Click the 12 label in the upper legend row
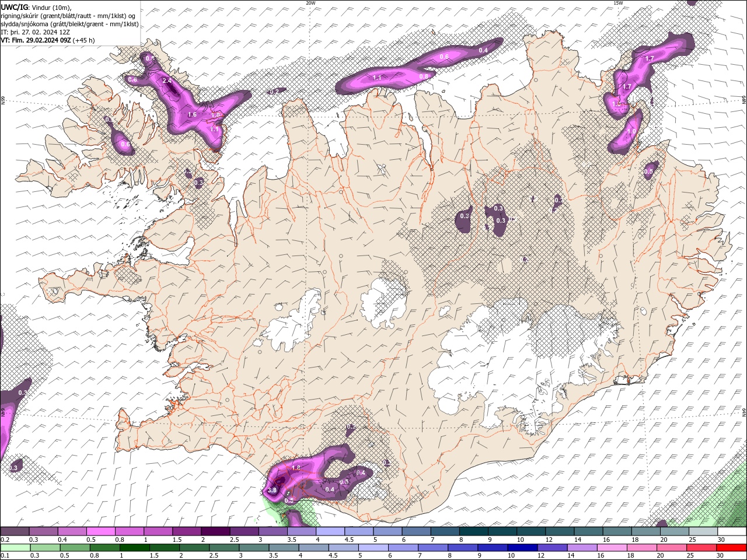 tap(549, 540)
